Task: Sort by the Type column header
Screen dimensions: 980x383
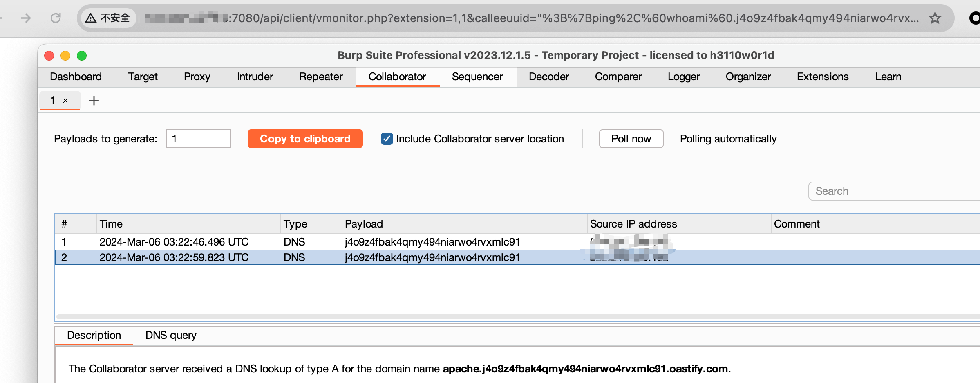Action: tap(311, 224)
